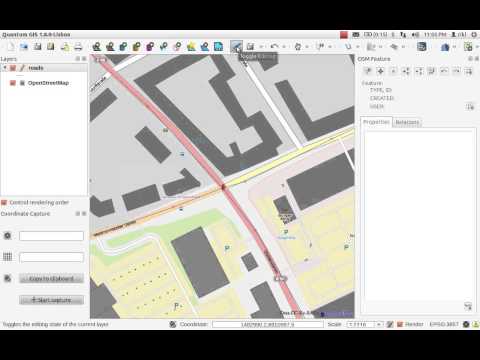Click the olive-colored add-layer toolbar icon
Screen dimensions: 480x360
(x=136, y=46)
